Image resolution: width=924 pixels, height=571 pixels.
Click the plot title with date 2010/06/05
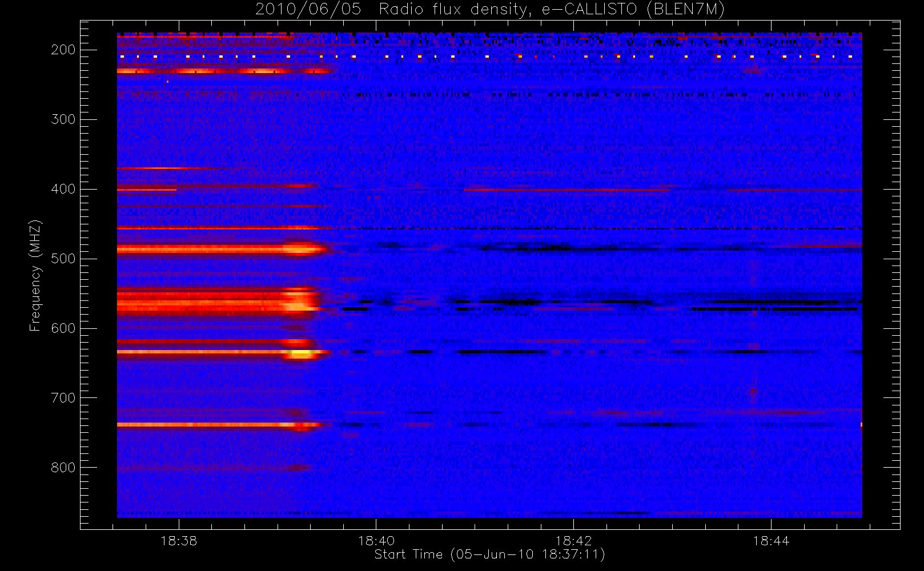point(490,10)
